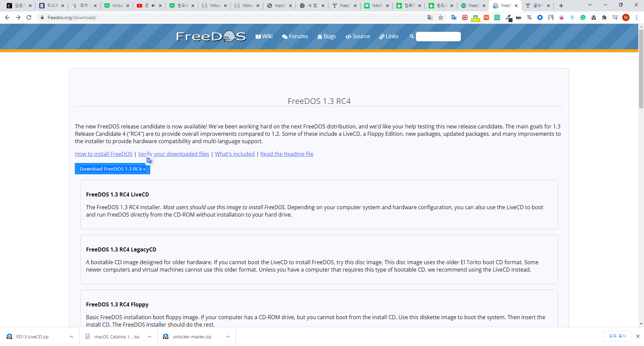
Task: Switch to the macOS tab
Action: point(279,6)
